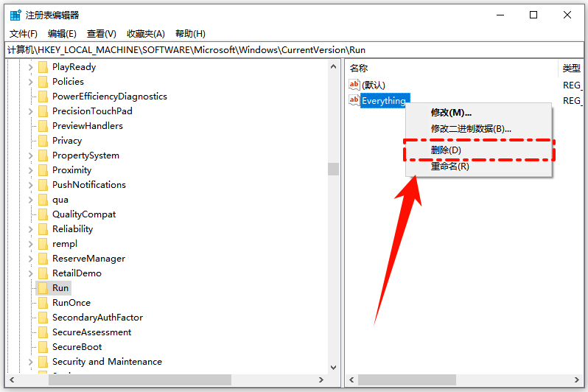Screen dimensions: 588x392
Task: Click the registry path address bar
Action: click(294, 50)
